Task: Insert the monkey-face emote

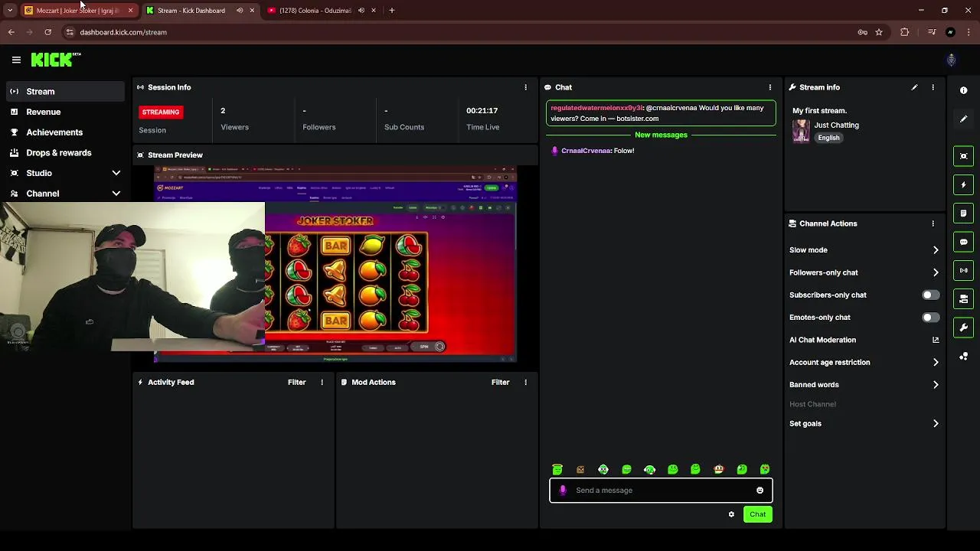Action: 718,469
